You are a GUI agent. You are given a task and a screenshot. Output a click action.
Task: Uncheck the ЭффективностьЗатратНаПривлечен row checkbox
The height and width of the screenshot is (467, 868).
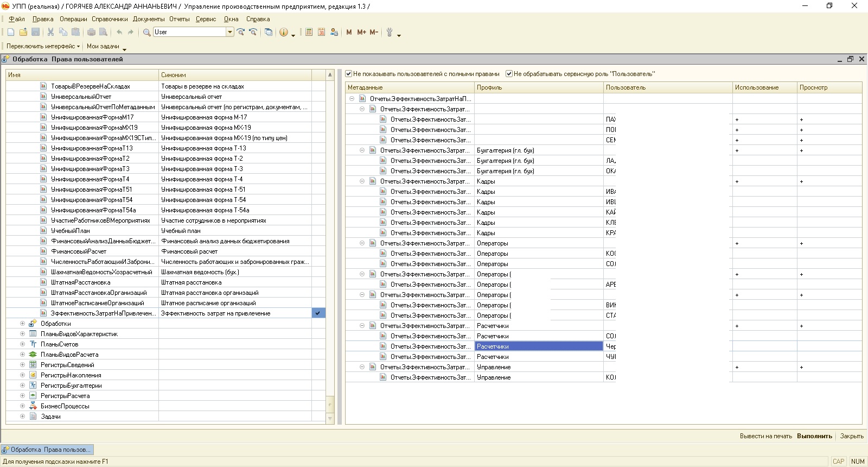318,313
